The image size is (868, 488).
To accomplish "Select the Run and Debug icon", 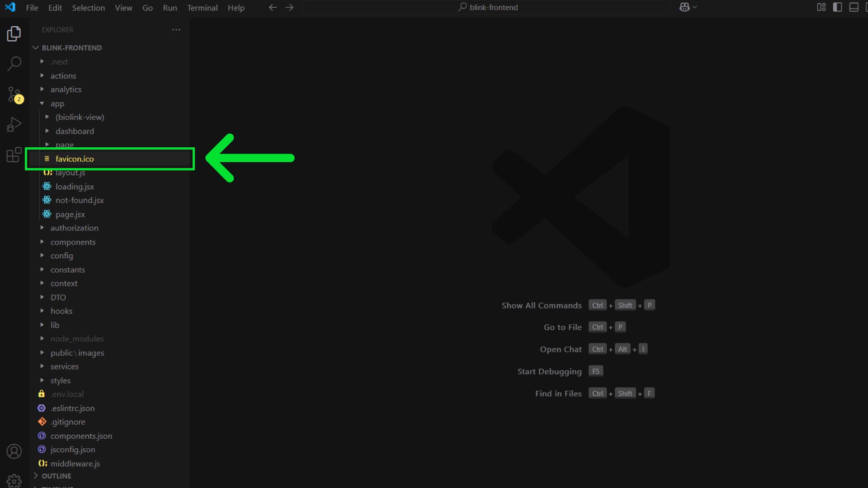I will [14, 124].
